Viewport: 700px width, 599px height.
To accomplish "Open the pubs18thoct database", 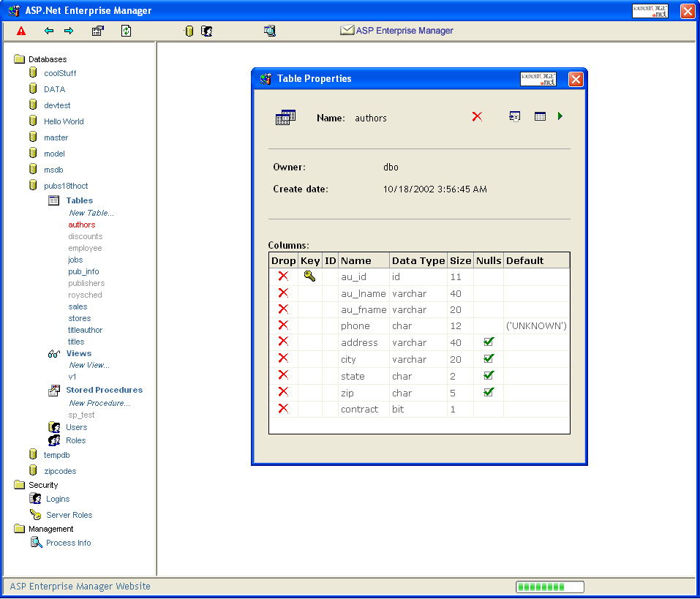I will pos(66,186).
